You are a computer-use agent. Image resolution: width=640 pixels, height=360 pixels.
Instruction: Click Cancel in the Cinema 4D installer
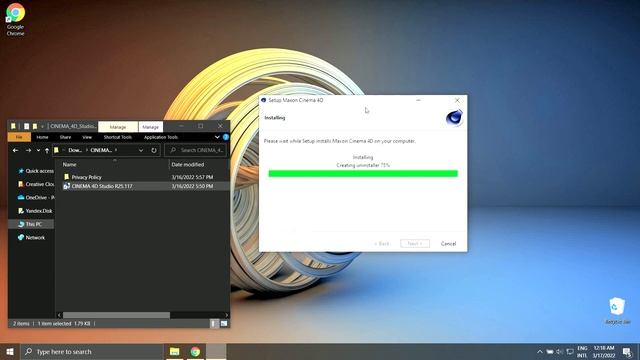point(448,244)
